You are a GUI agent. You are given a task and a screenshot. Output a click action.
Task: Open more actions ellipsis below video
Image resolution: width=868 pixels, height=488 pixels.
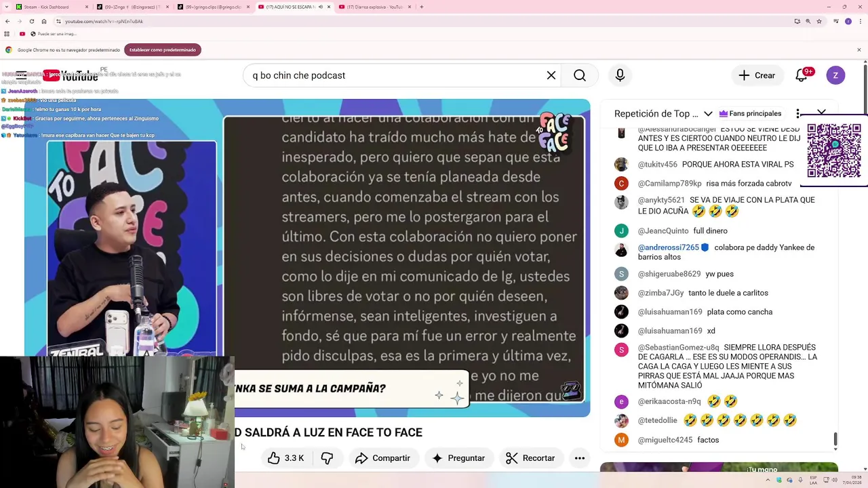pos(580,458)
